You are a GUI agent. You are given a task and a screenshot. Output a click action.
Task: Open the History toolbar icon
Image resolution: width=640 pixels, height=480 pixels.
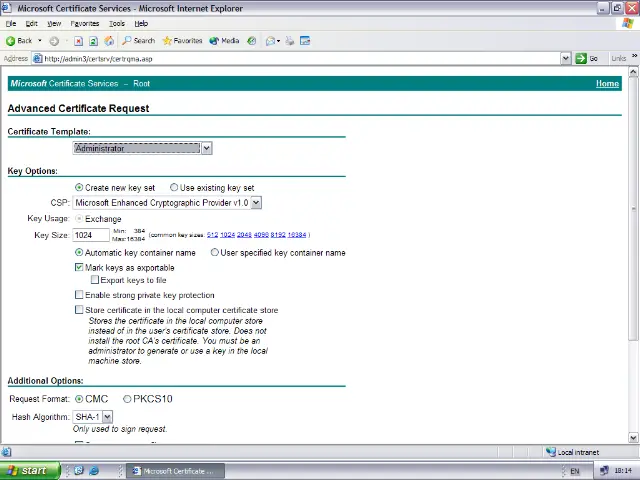tap(252, 41)
